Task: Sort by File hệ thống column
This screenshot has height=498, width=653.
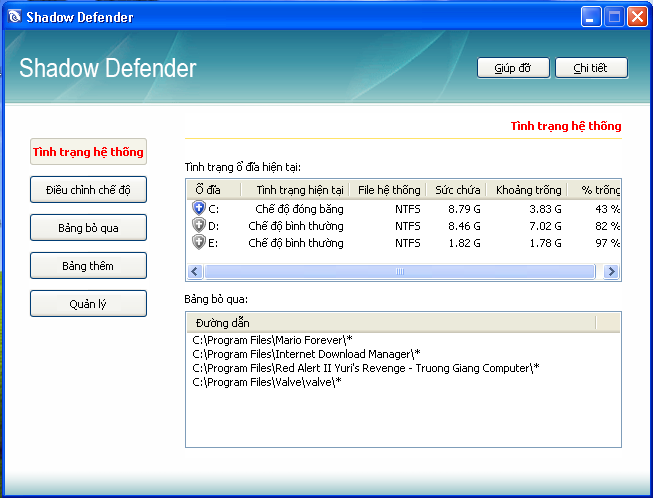Action: tap(387, 190)
